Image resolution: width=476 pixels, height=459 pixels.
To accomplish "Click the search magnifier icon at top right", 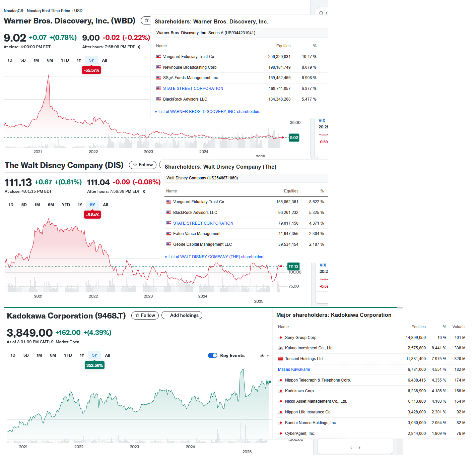I will (321, 13).
